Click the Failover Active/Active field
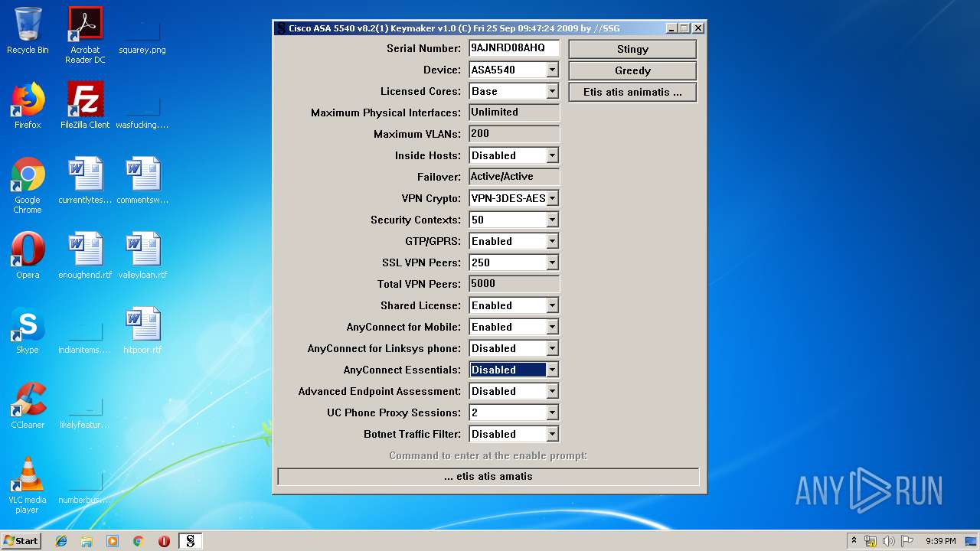980x551 pixels. point(514,177)
